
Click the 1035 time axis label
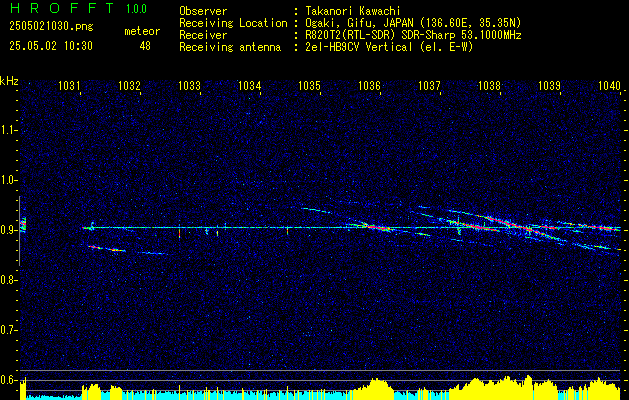pos(310,85)
